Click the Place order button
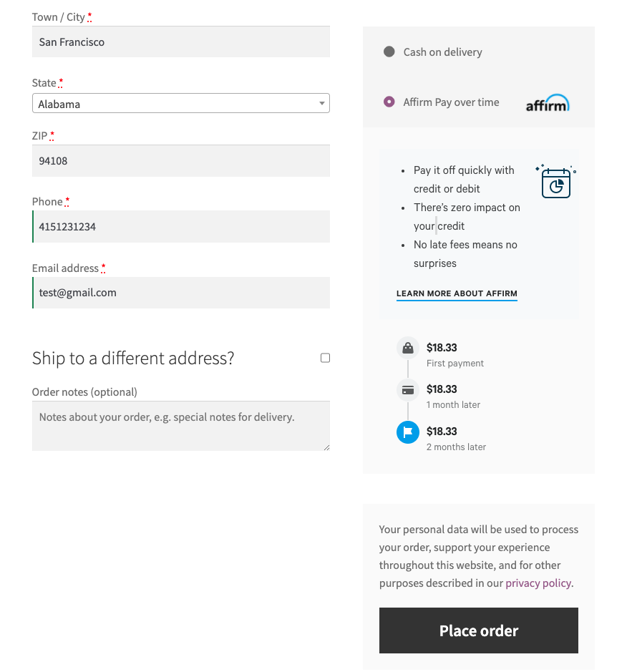Image resolution: width=627 pixels, height=672 pixels. point(478,630)
